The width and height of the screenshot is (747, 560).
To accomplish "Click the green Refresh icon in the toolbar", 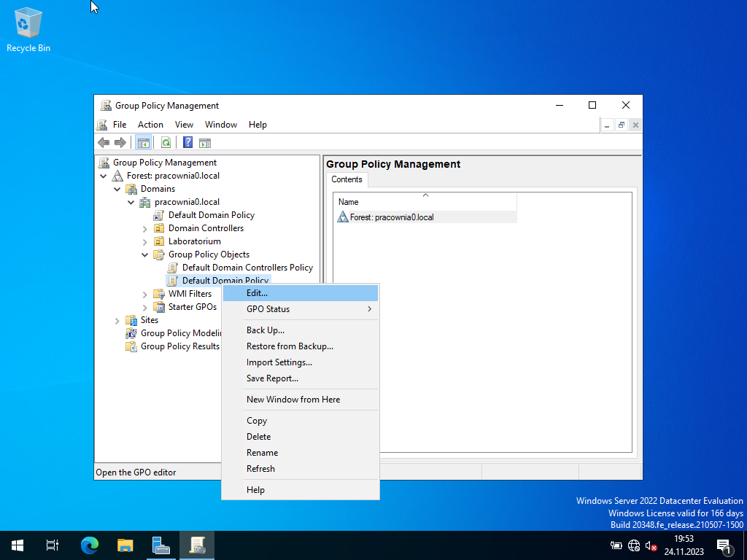I will (166, 142).
